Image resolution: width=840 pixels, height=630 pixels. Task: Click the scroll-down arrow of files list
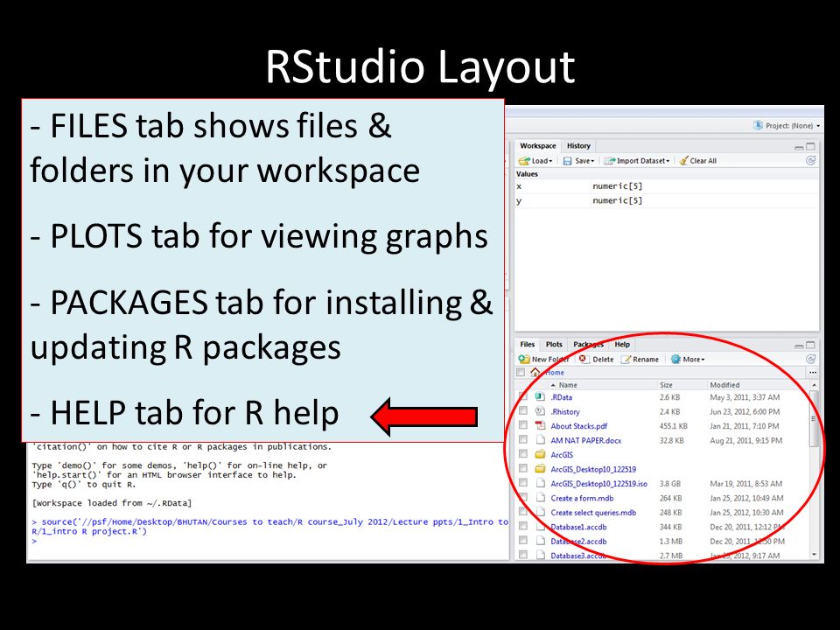click(x=814, y=555)
